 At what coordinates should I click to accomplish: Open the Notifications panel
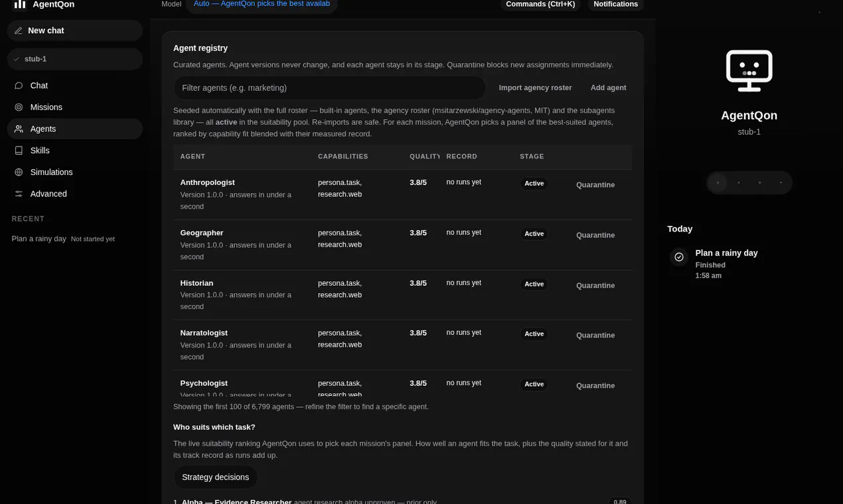[x=615, y=4]
